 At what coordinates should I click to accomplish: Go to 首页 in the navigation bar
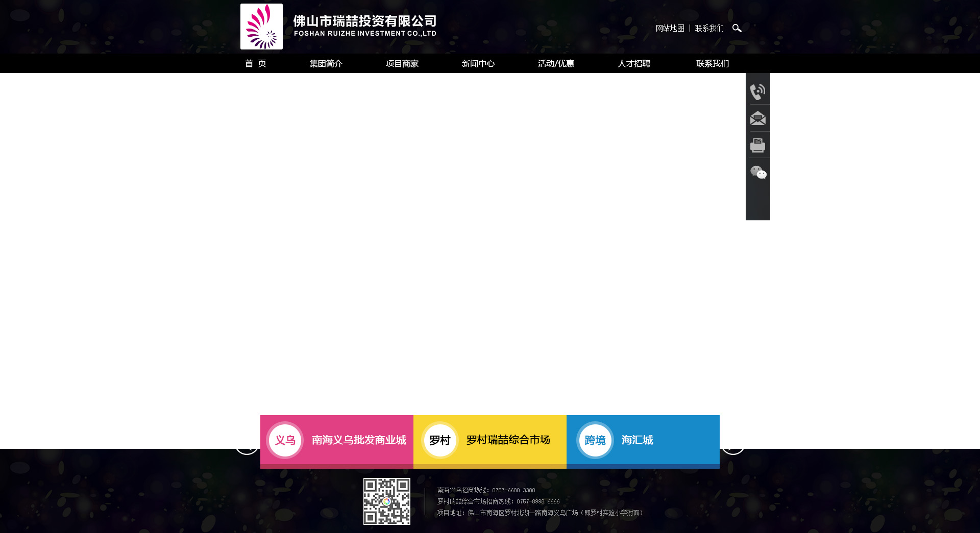coord(256,63)
